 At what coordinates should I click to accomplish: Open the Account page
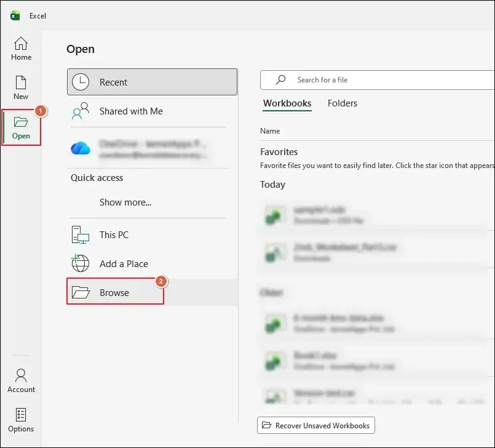coord(21,381)
